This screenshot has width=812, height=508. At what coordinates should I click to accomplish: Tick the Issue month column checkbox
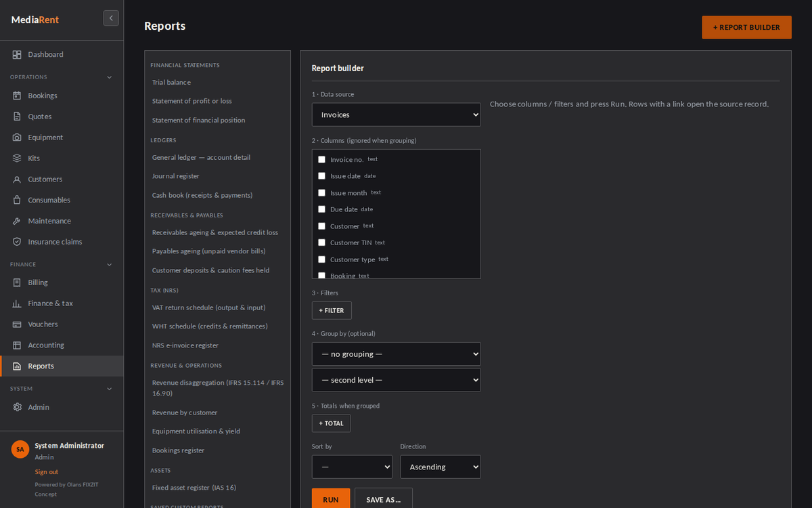321,192
